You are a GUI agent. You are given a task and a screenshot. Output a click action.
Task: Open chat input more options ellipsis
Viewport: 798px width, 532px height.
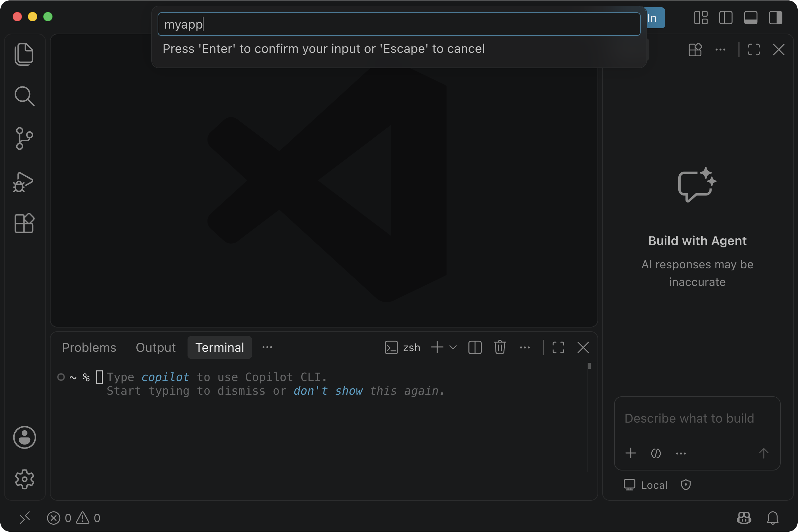pyautogui.click(x=681, y=453)
